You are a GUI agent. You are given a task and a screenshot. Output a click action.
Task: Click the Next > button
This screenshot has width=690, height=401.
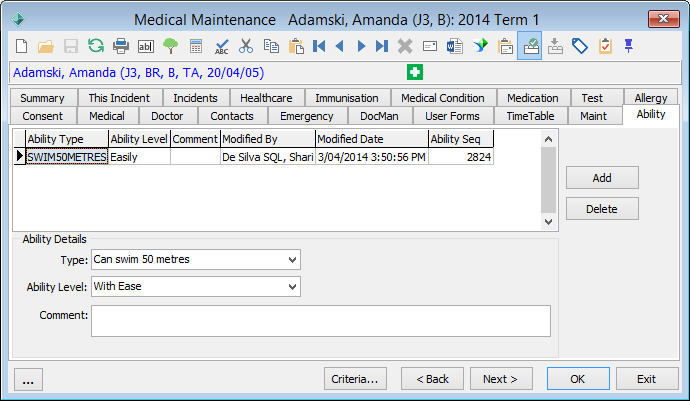pyautogui.click(x=501, y=379)
